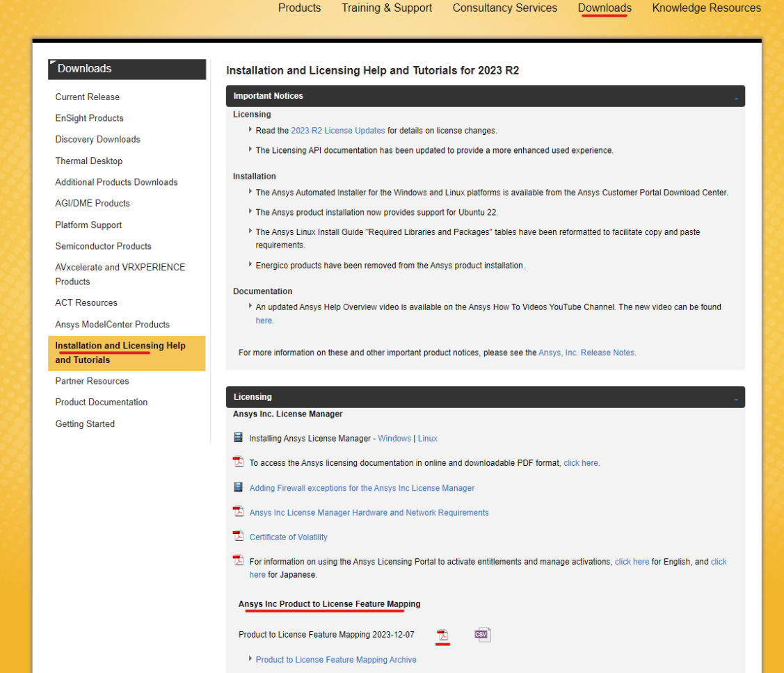Click the CSV icon for Feature Mapping download

click(482, 634)
